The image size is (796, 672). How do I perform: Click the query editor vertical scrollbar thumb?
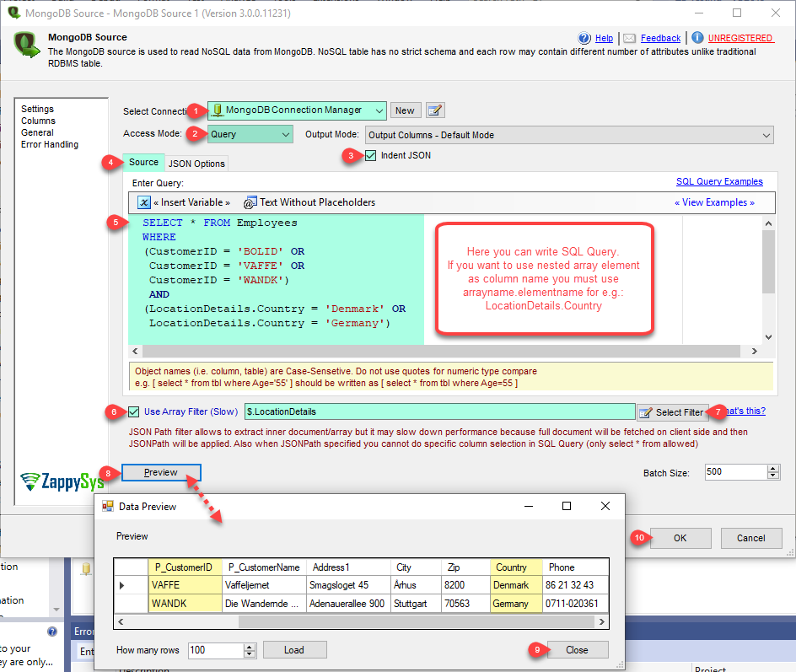[x=768, y=262]
